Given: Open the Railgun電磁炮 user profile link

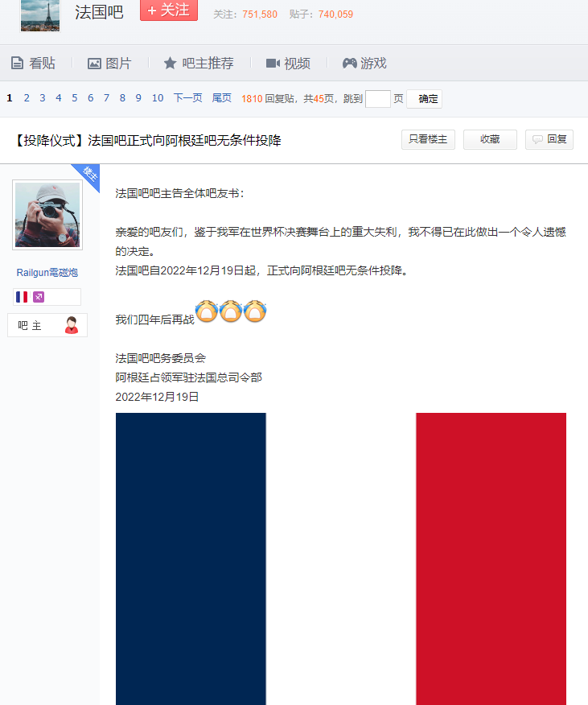Looking at the screenshot, I should [47, 273].
